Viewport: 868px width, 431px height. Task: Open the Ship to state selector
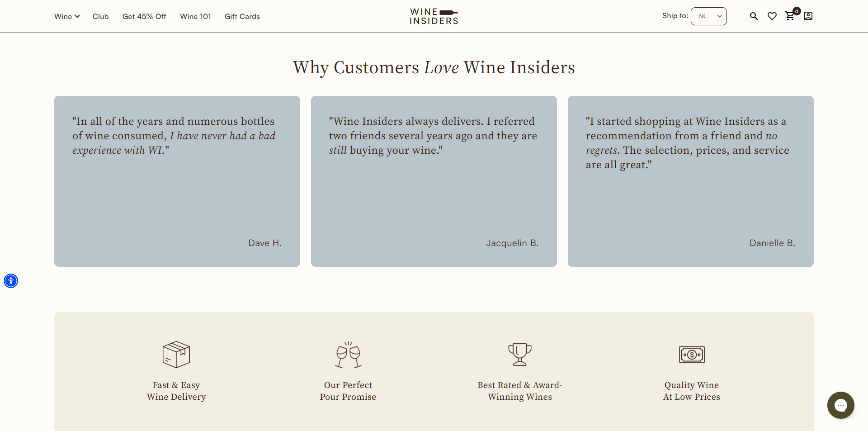point(708,16)
